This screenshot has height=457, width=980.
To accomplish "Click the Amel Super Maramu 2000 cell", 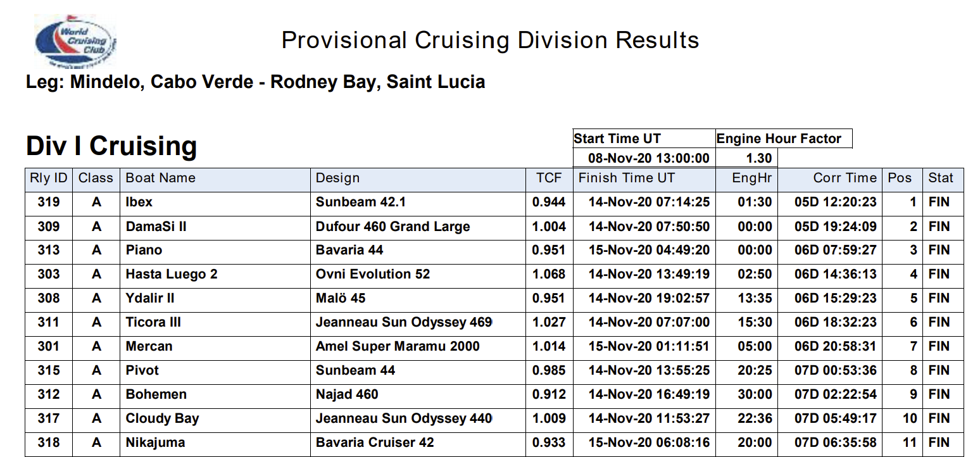I will pyautogui.click(x=398, y=346).
